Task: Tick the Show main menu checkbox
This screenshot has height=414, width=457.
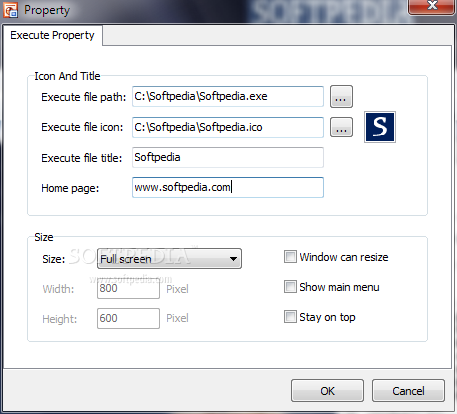Action: tap(290, 287)
